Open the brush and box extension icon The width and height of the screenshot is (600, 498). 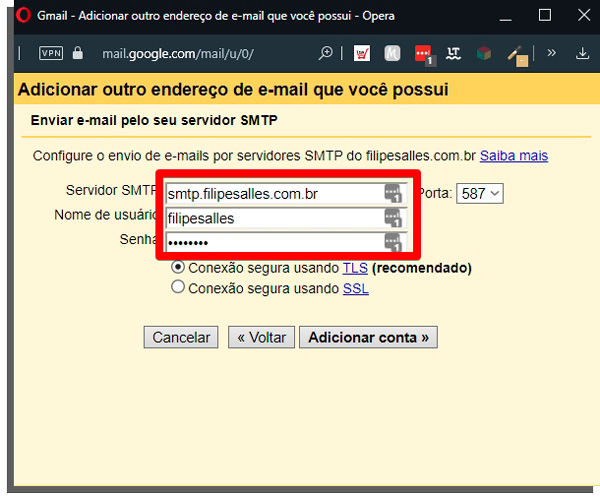tap(517, 56)
